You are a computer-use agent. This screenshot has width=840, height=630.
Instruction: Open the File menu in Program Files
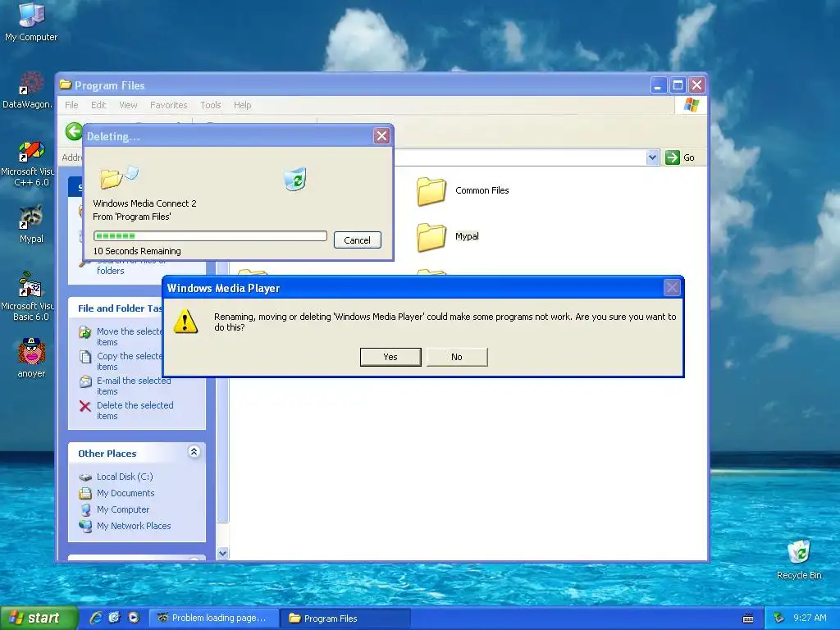71,105
